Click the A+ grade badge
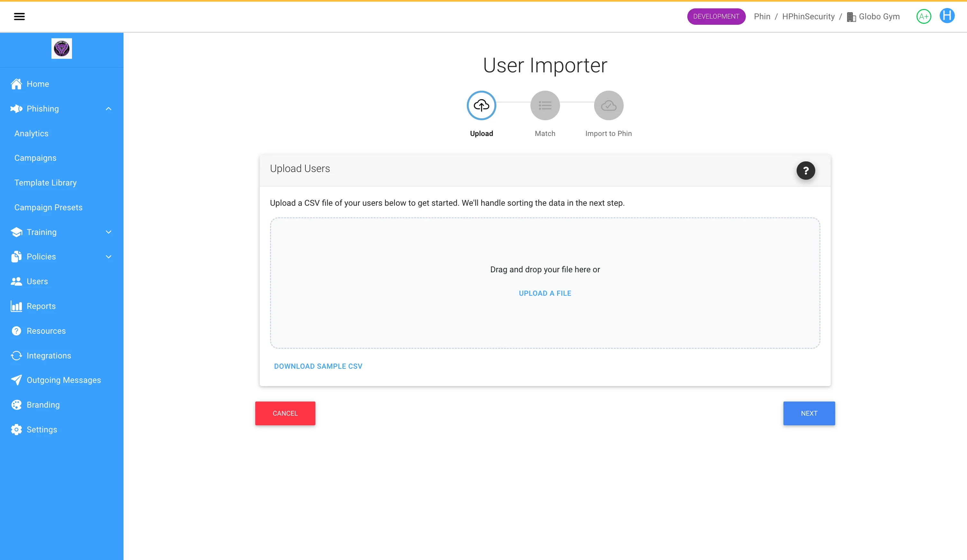 click(x=924, y=16)
